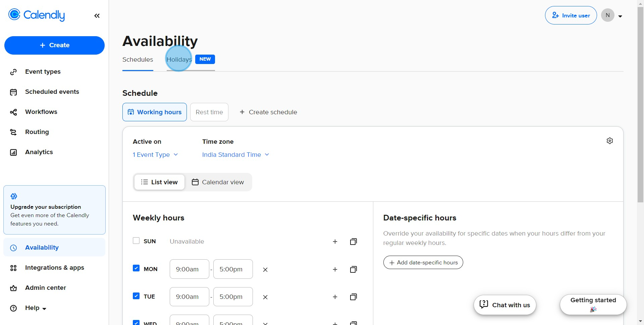Viewport: 644px width, 325px height.
Task: Click Add date-specific hours button
Action: point(423,263)
